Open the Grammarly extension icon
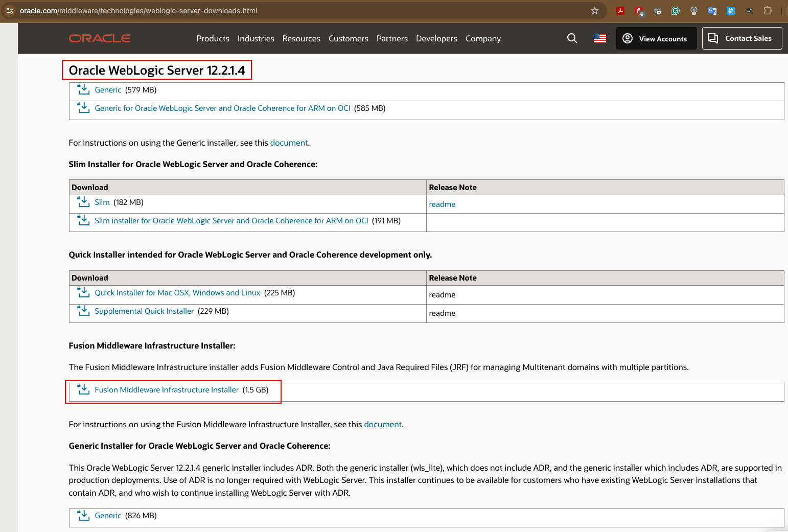Viewport: 788px width, 532px height. pyautogui.click(x=675, y=11)
